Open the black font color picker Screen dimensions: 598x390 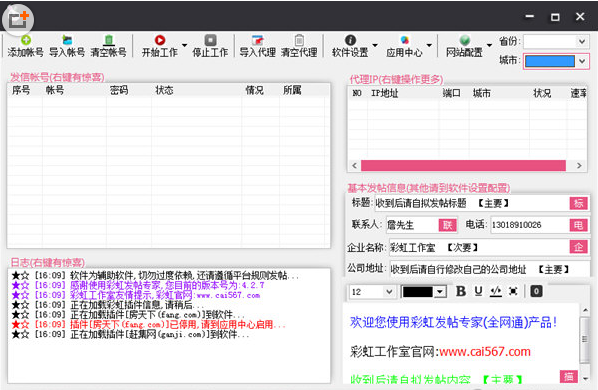(424, 292)
